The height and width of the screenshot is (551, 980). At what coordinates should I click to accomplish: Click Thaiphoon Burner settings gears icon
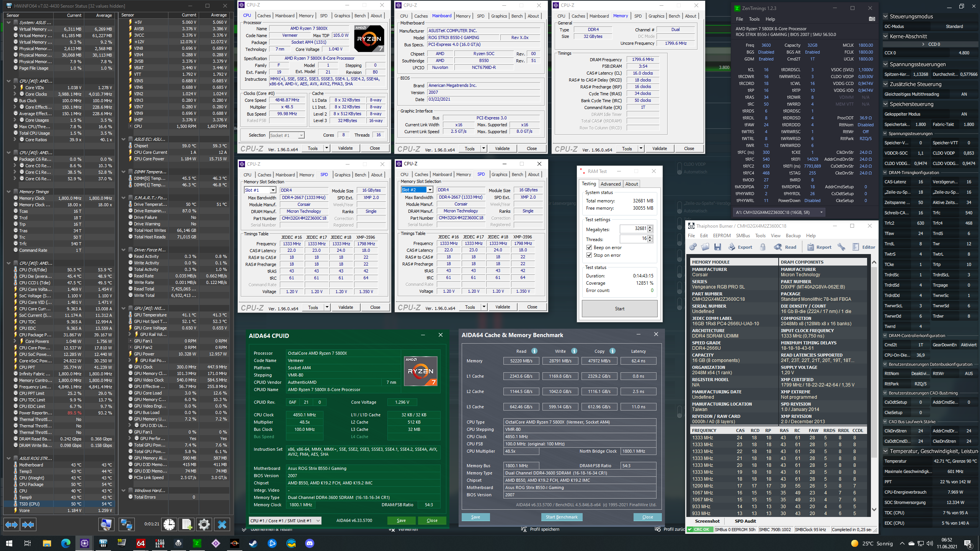(x=693, y=247)
